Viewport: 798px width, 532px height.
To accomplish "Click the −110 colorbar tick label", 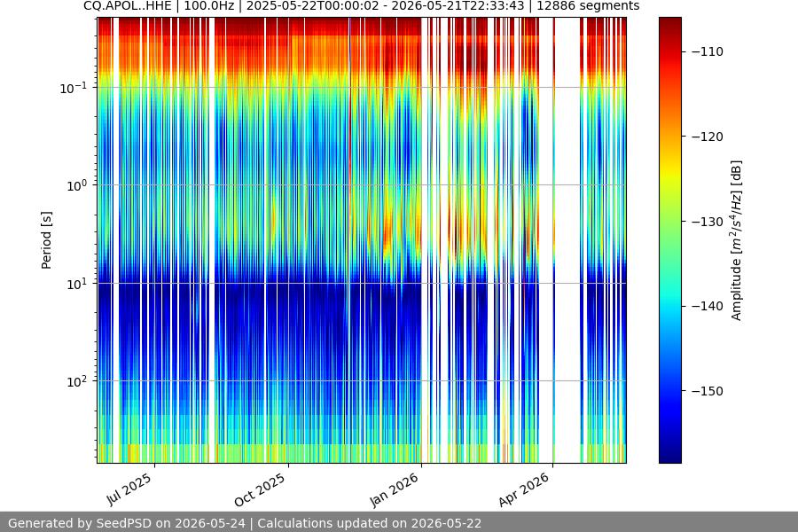I will [x=708, y=51].
